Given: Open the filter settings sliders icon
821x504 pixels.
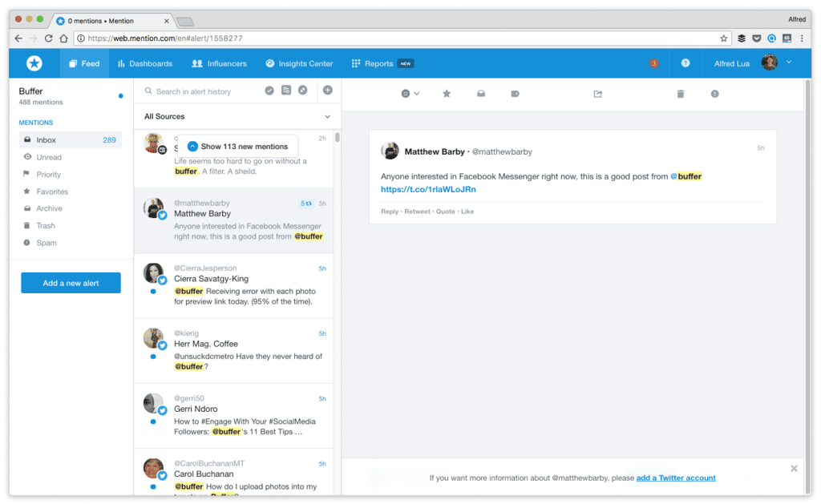Looking at the screenshot, I should [286, 90].
